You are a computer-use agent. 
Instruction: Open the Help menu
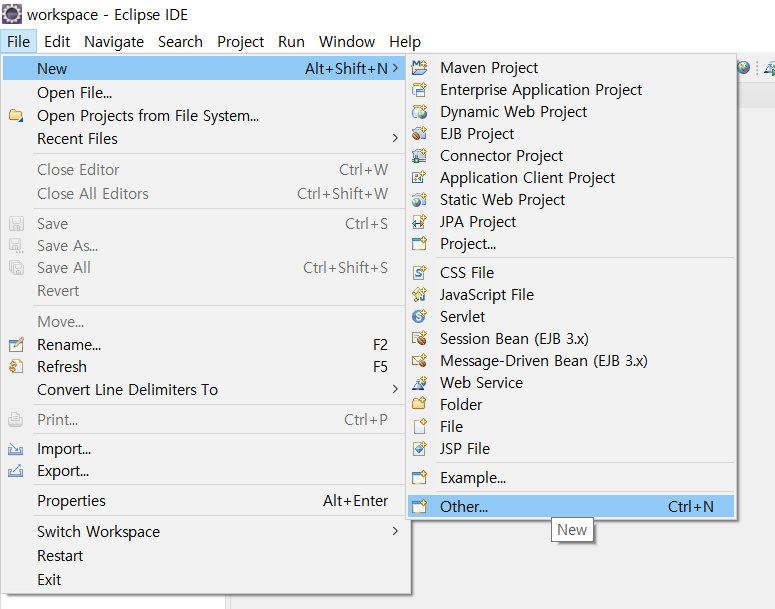coord(405,42)
